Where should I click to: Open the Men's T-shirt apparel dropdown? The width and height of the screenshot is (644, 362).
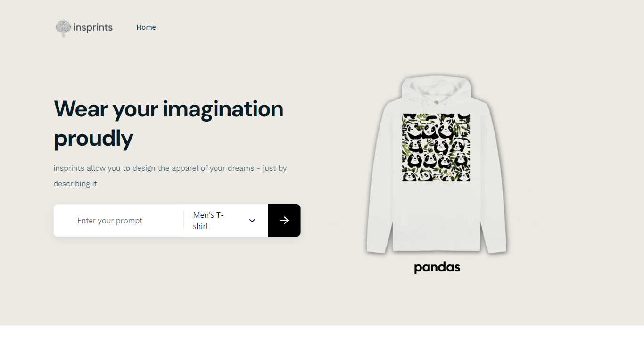[226, 221]
